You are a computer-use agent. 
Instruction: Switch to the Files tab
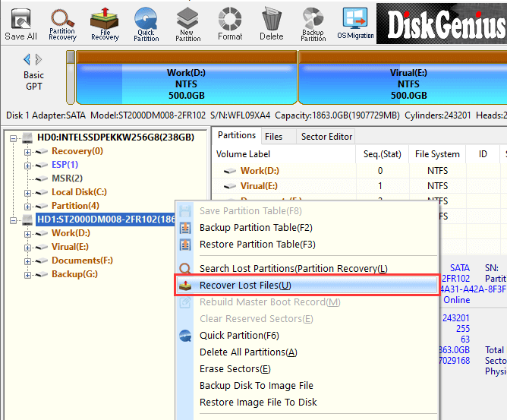coord(273,137)
